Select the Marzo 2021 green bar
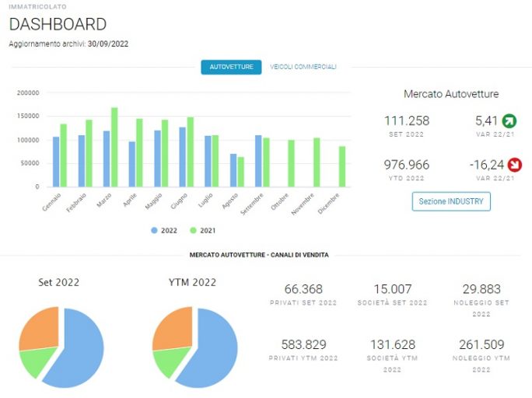532x398 pixels. point(114,147)
